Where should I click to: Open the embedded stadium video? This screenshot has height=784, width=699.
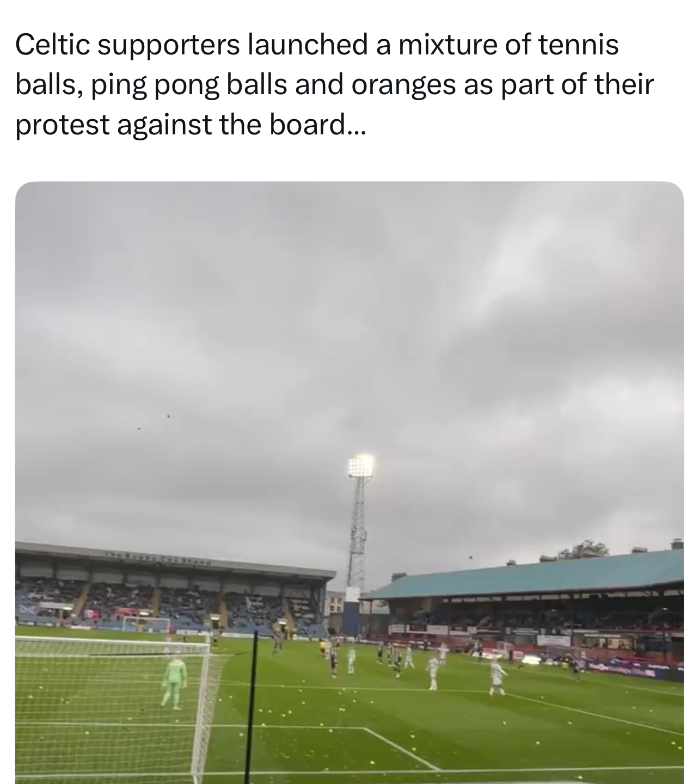click(349, 482)
